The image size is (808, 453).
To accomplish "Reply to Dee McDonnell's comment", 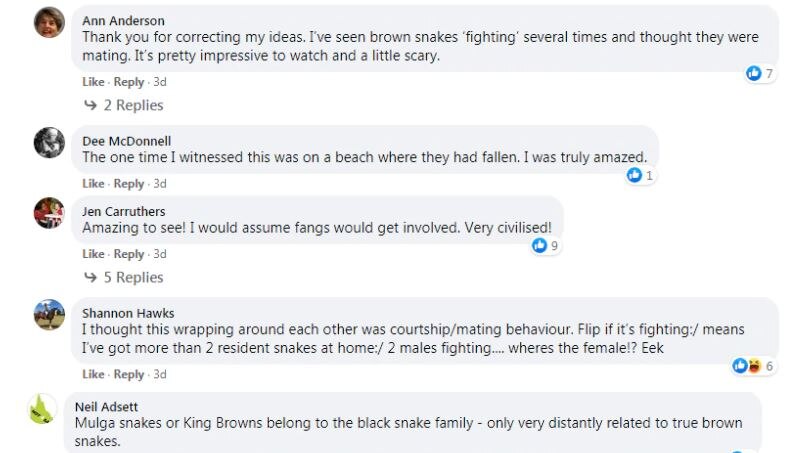I will (129, 184).
